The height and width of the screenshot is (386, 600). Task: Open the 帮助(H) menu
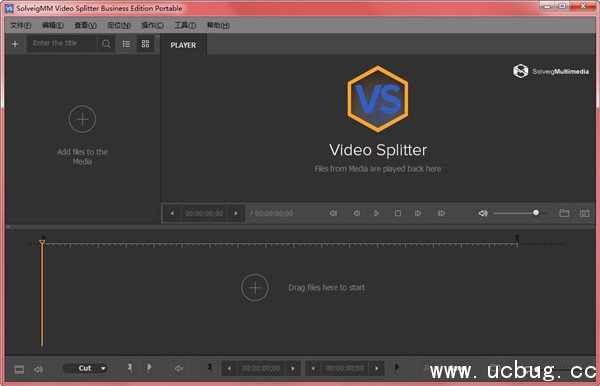click(x=218, y=25)
